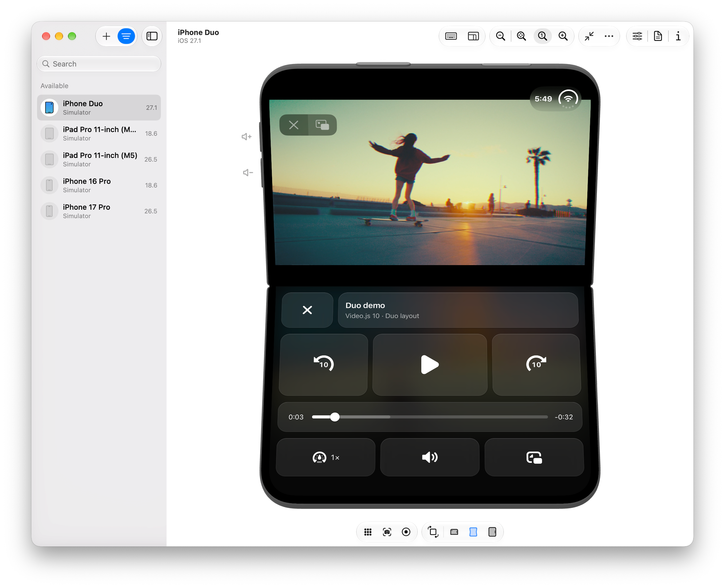Skip back 10 seconds
The width and height of the screenshot is (725, 588).
(x=323, y=364)
